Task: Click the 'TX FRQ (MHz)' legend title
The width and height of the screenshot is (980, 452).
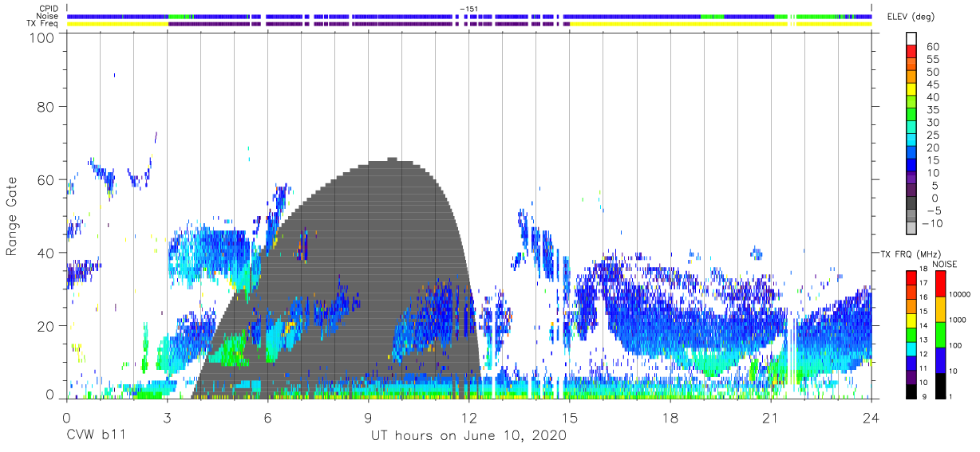Action: (910, 254)
